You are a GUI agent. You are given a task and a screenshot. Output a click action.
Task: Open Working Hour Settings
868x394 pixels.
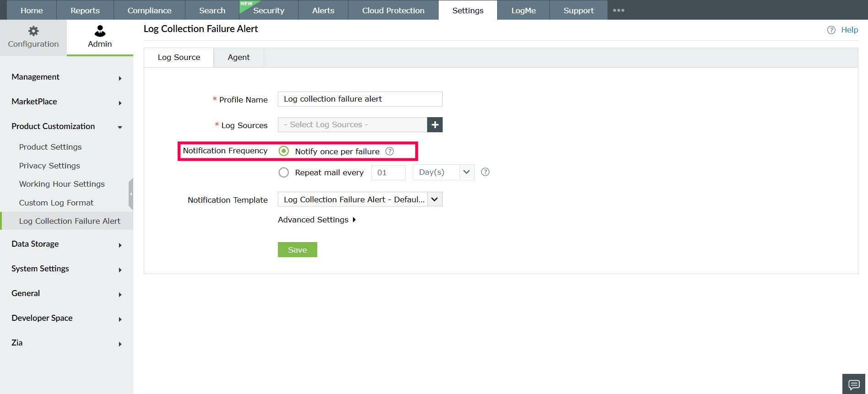(x=62, y=184)
